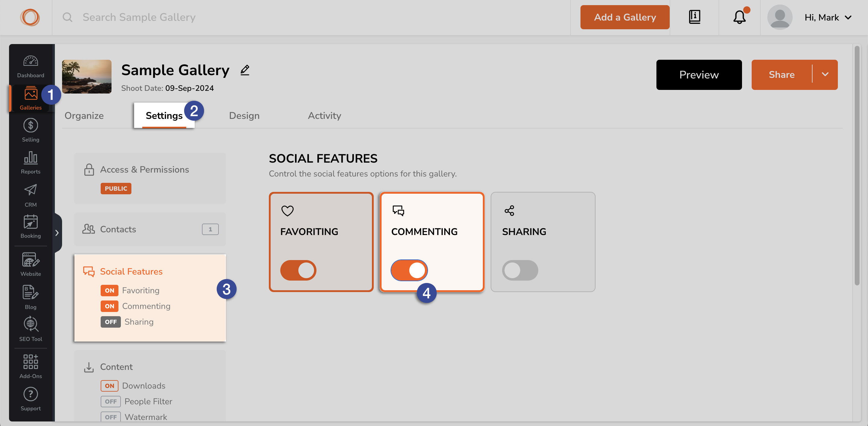868x426 pixels.
Task: Disable the Favoriting toggle switch
Action: pos(298,270)
